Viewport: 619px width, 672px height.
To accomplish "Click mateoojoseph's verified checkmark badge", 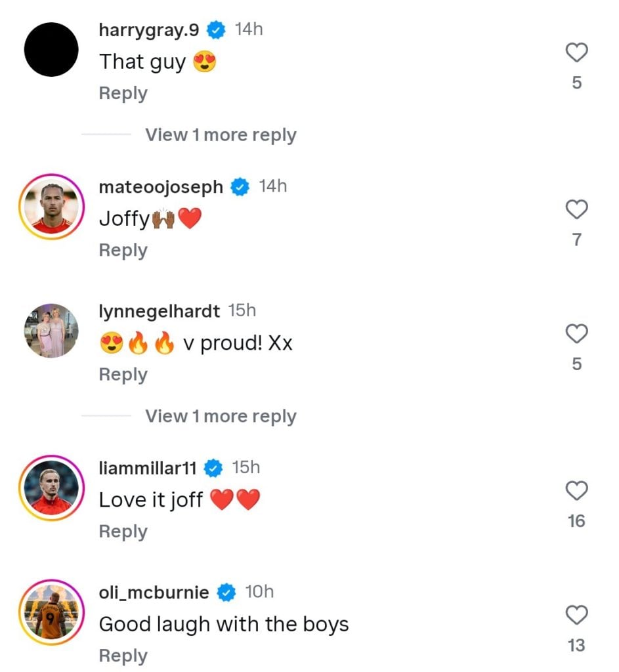I will (x=240, y=186).
